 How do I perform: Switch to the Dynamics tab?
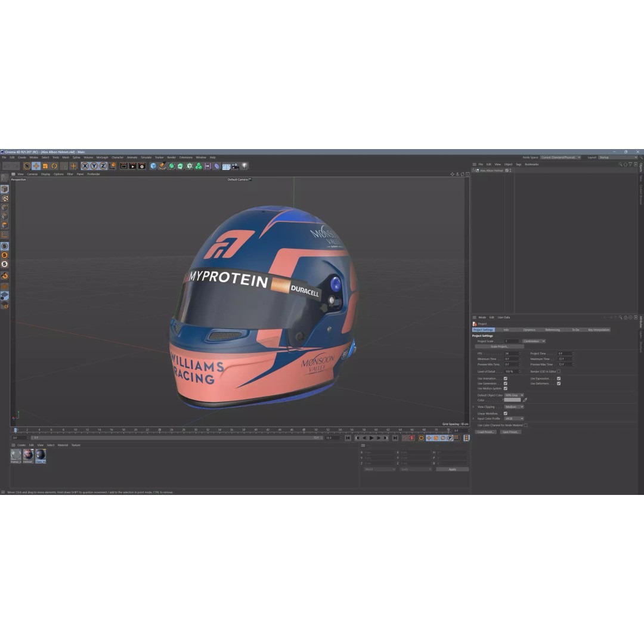(x=530, y=330)
